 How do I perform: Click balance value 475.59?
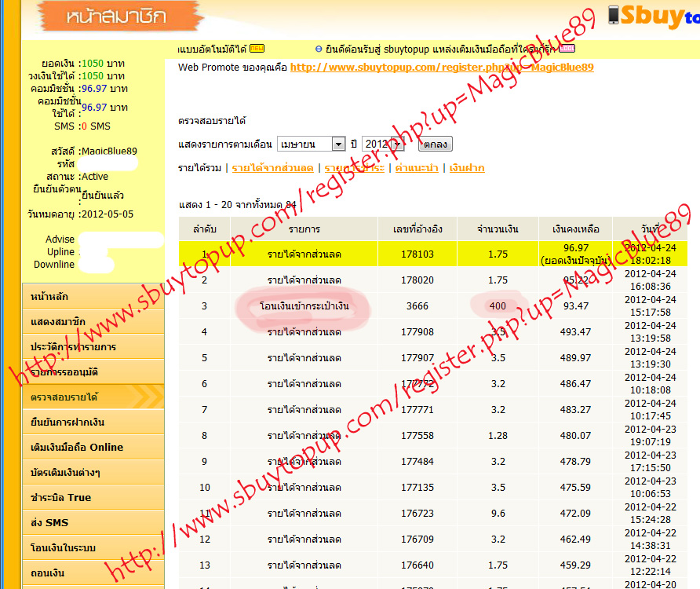click(x=575, y=488)
